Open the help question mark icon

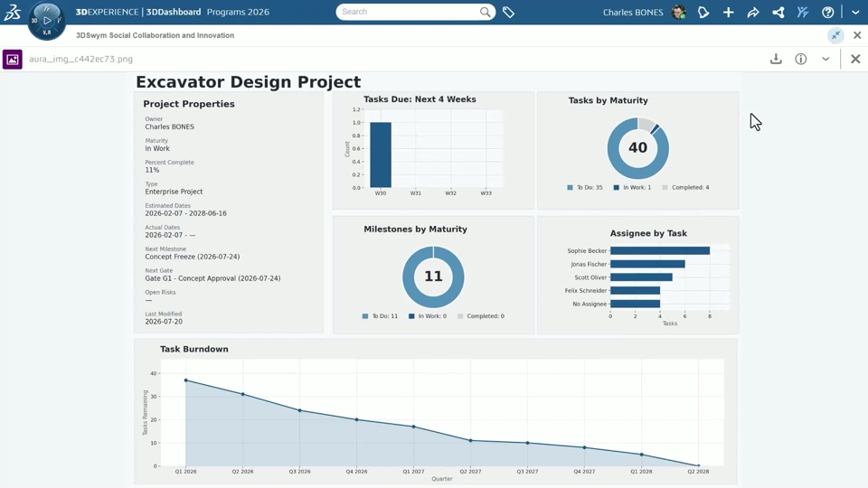(827, 12)
